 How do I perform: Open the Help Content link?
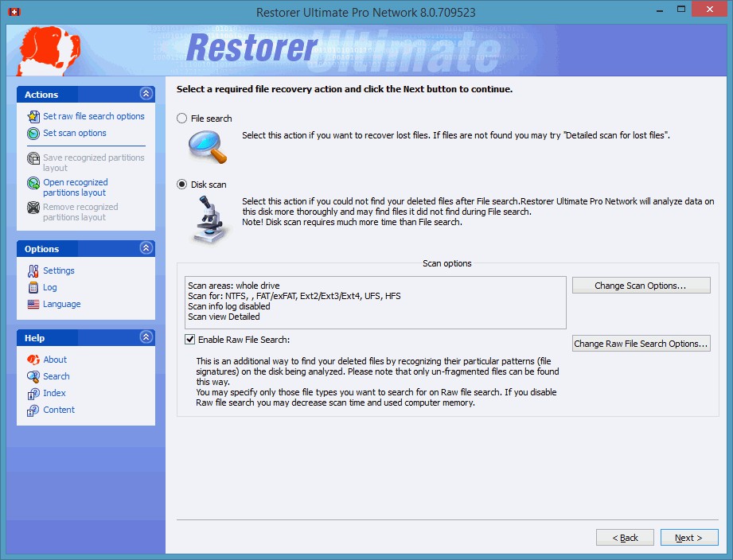[59, 410]
